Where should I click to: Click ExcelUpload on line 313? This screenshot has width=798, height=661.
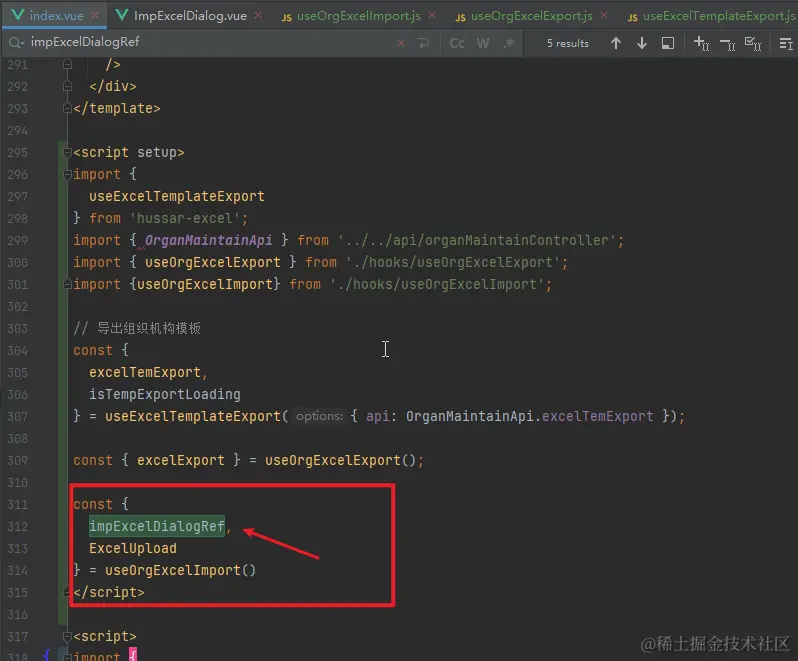[x=133, y=548]
